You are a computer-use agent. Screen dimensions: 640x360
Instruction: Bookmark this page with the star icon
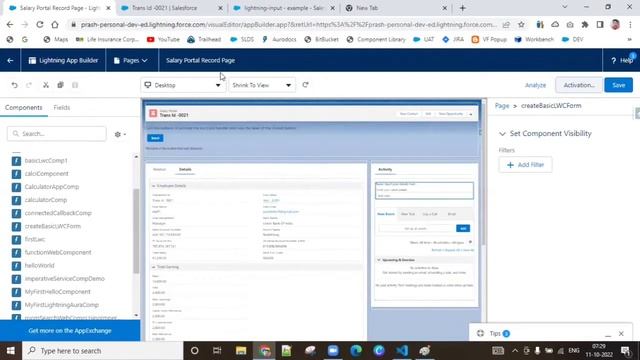521,24
